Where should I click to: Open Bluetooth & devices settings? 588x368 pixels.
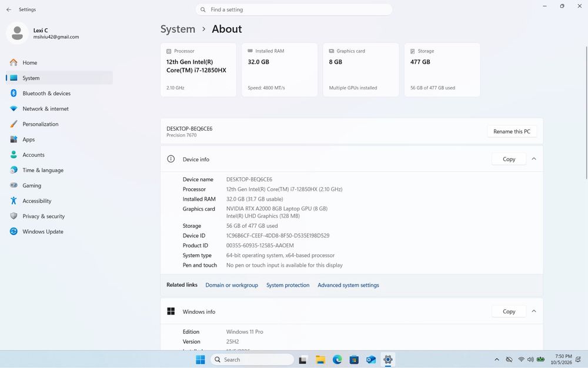[59, 93]
